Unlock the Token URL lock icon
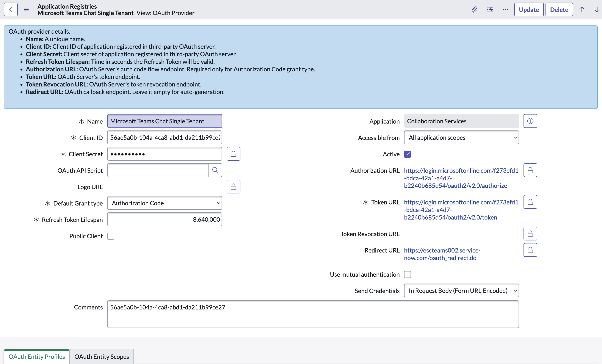 [x=530, y=202]
